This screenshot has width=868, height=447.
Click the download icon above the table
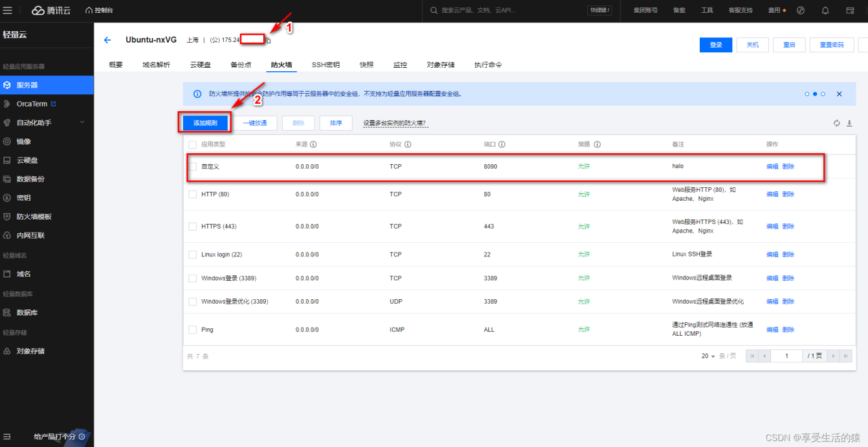click(x=849, y=123)
